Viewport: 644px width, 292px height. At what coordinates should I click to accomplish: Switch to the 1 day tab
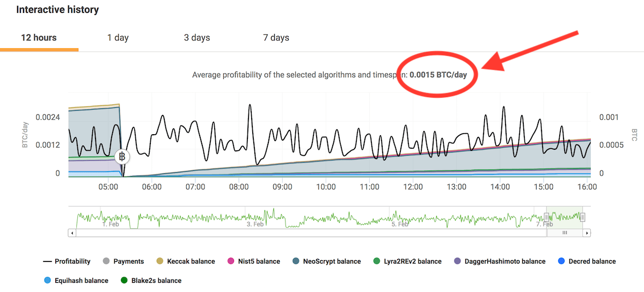point(118,38)
